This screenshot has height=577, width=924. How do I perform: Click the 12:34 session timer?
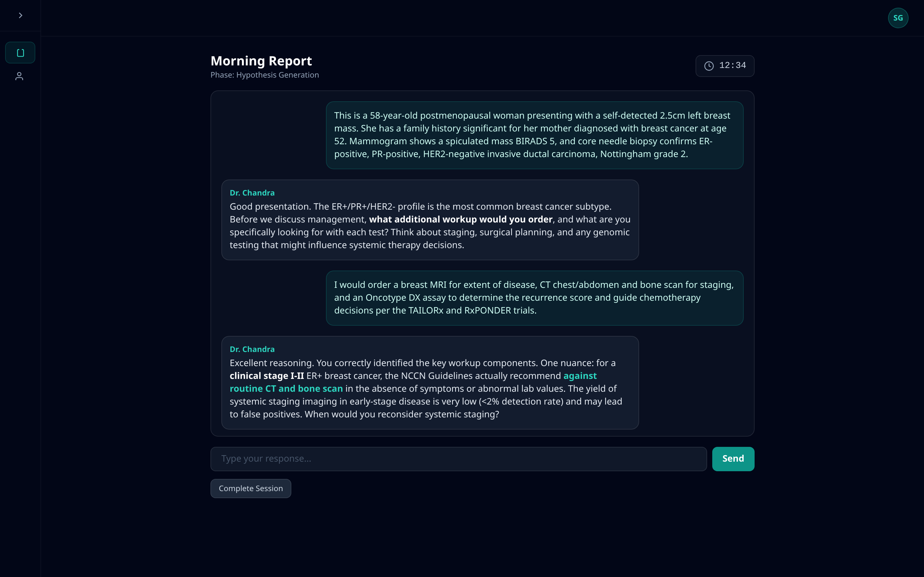click(732, 65)
